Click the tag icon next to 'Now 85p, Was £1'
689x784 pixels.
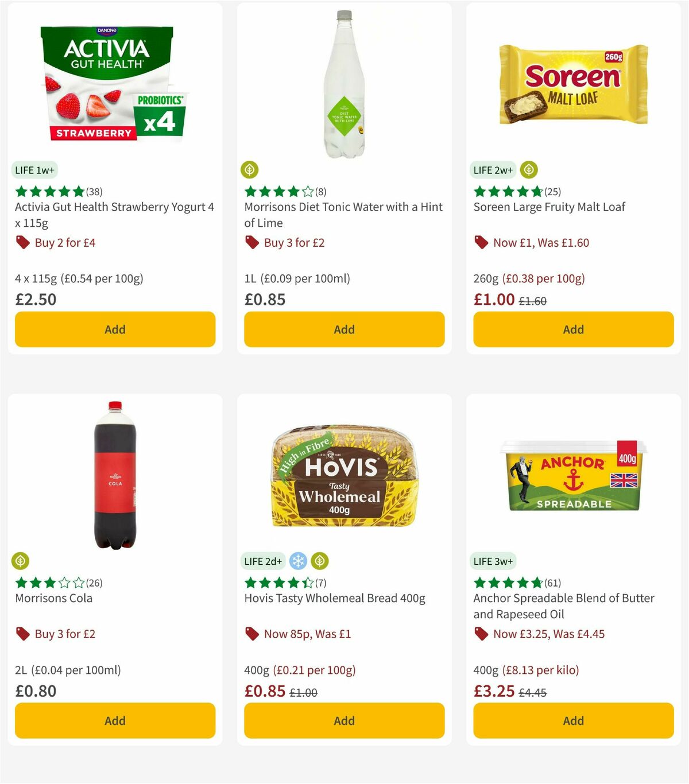(x=251, y=634)
